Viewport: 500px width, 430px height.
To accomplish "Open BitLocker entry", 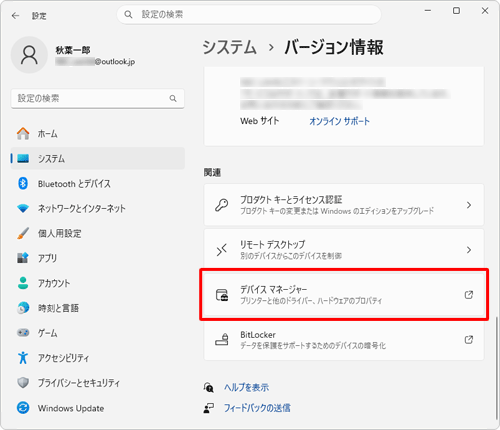I will pyautogui.click(x=344, y=340).
